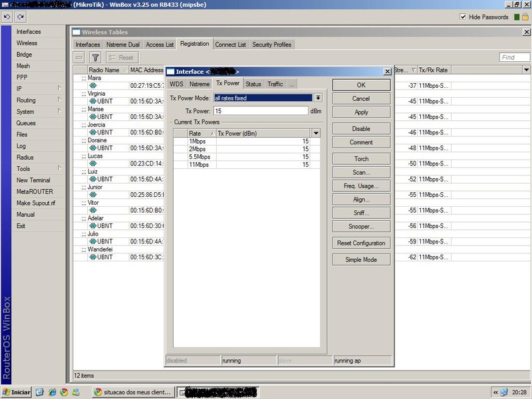Switch to the Chrome taskbar window

(134, 392)
